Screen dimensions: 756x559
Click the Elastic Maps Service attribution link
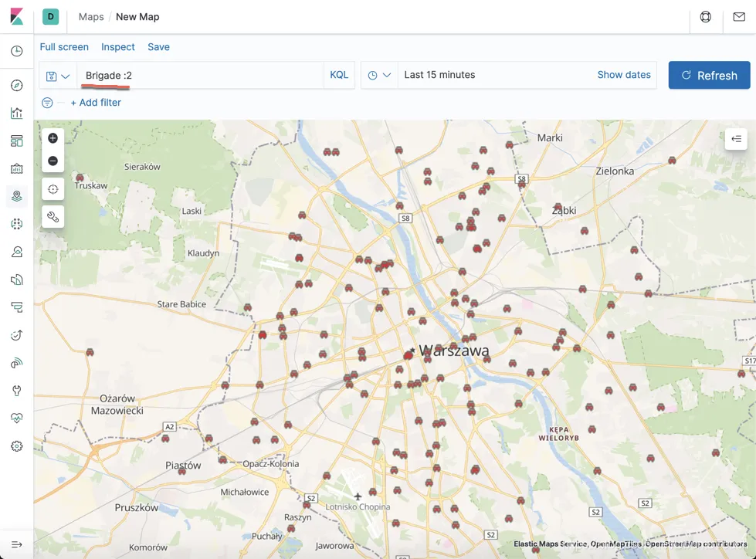tap(550, 544)
